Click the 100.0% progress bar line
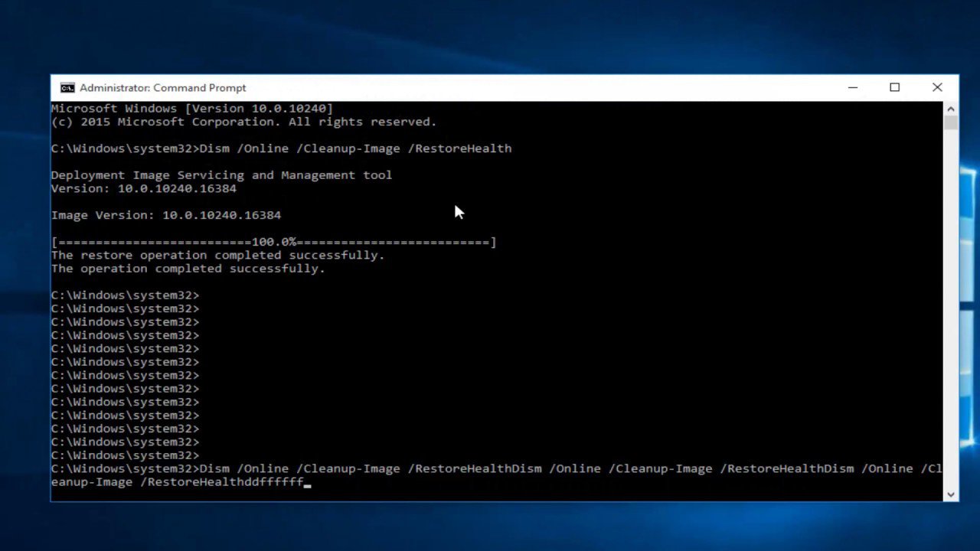980x551 pixels. (x=273, y=242)
